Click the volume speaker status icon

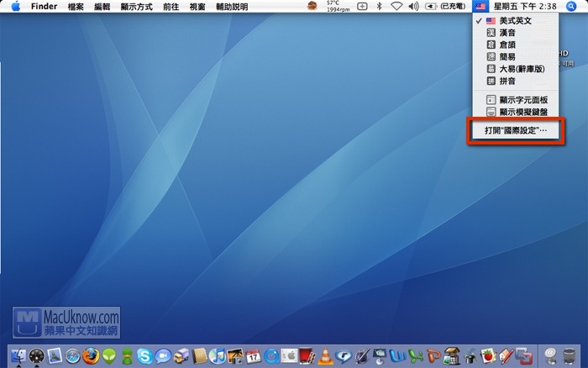point(413,7)
